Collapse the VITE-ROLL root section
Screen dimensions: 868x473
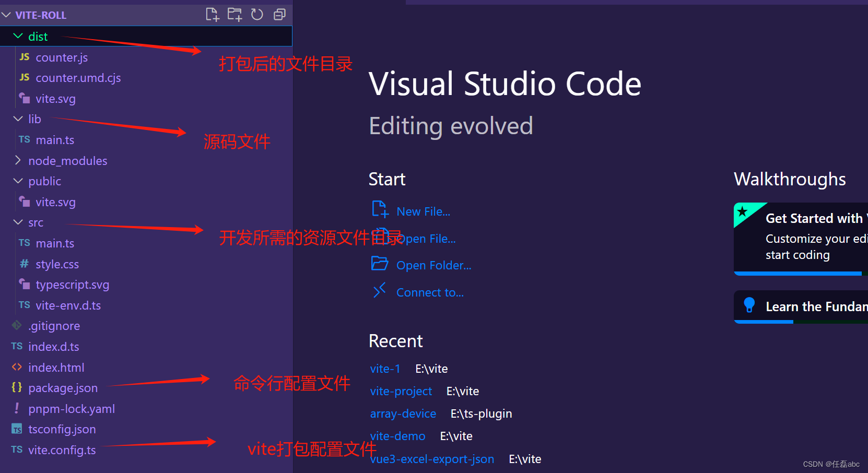(x=6, y=15)
